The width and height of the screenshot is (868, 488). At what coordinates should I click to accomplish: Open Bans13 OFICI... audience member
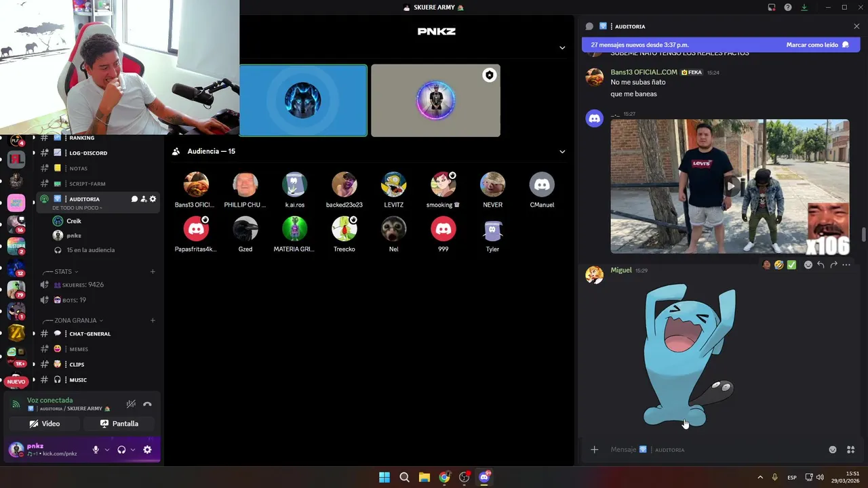[196, 184]
